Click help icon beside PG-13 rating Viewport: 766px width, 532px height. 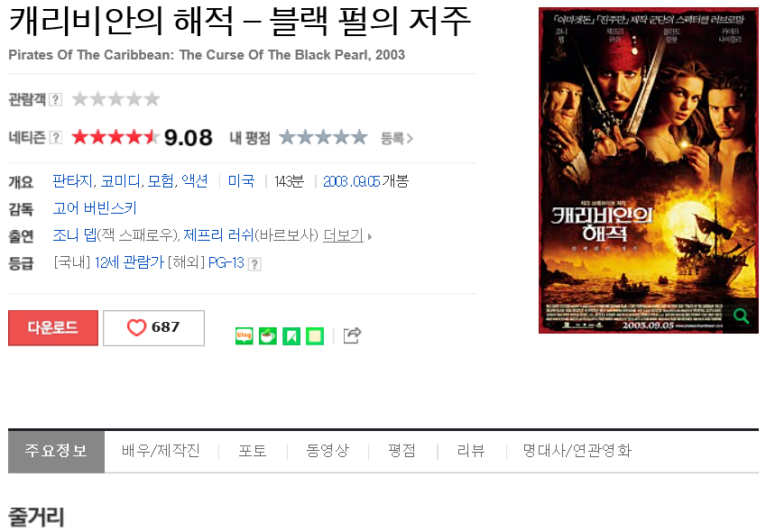point(254,264)
